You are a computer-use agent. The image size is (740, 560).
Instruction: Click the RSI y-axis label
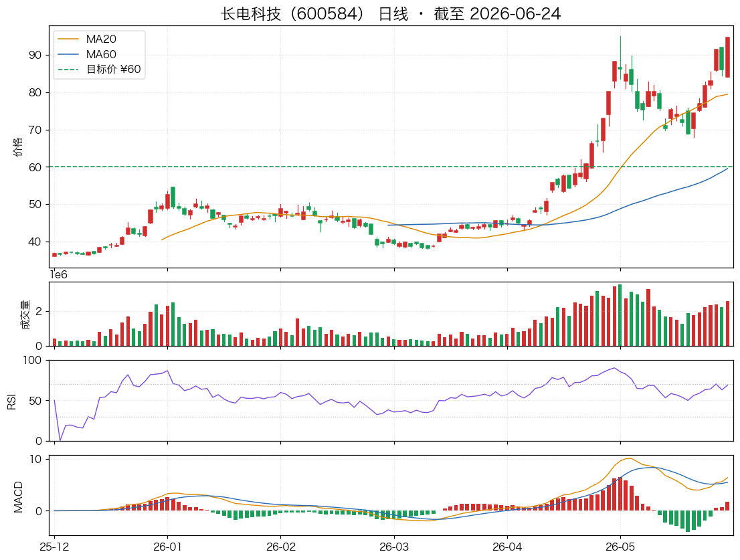click(x=12, y=401)
